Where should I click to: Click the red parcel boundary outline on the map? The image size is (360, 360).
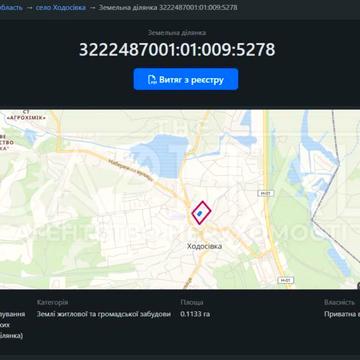201,212
